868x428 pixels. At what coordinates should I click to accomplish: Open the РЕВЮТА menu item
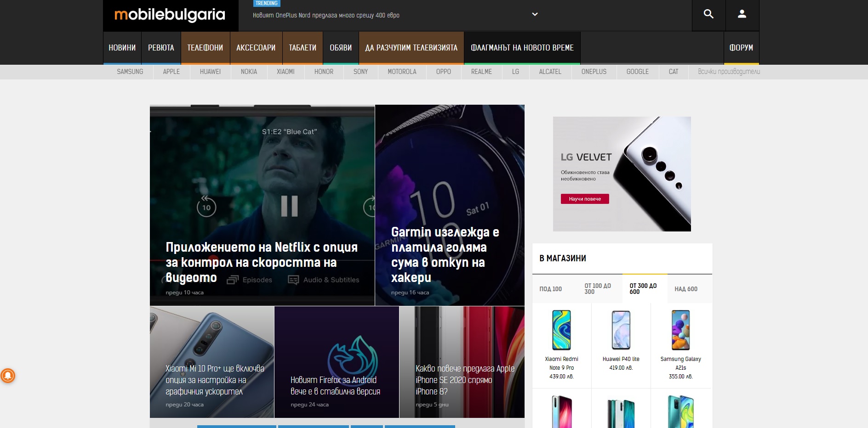pyautogui.click(x=161, y=48)
